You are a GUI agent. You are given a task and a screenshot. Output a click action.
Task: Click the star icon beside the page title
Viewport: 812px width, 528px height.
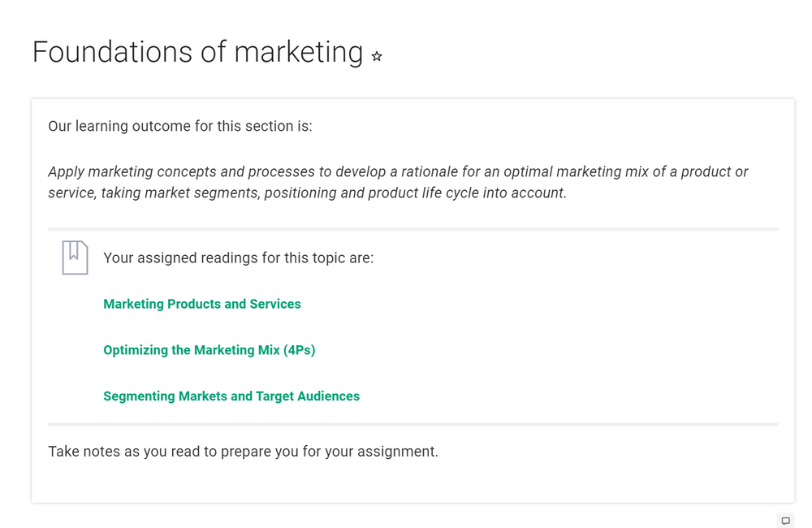tap(377, 57)
